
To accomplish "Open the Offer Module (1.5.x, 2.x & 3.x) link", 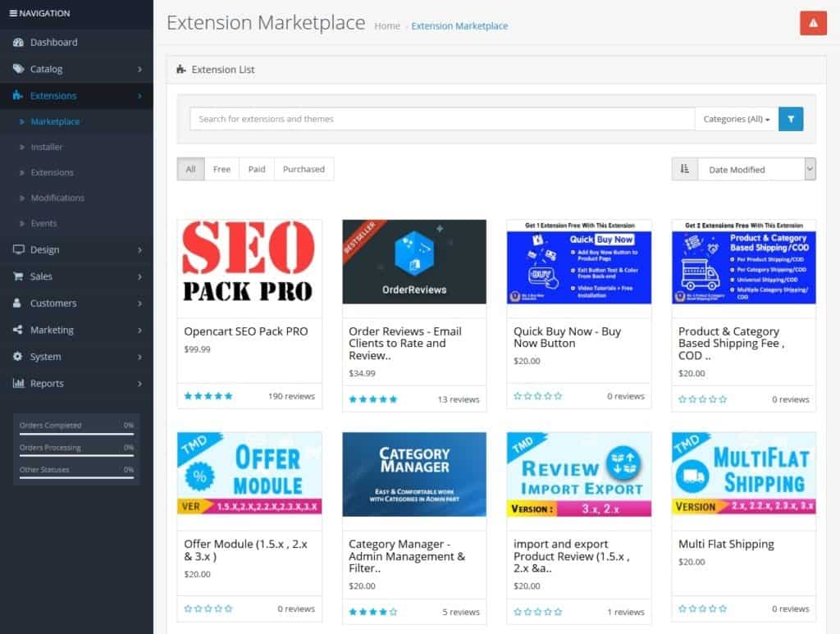I will click(x=245, y=550).
